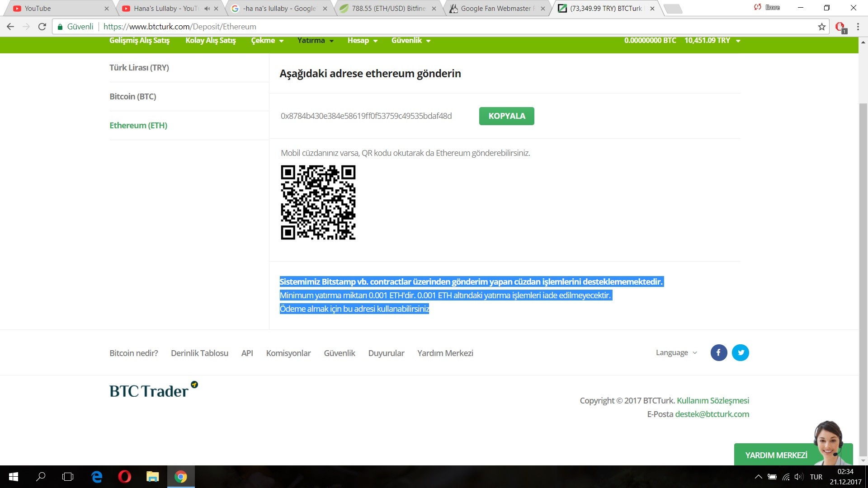Expand the Yatırma dropdown menu
This screenshot has width=868, height=488.
click(316, 40)
